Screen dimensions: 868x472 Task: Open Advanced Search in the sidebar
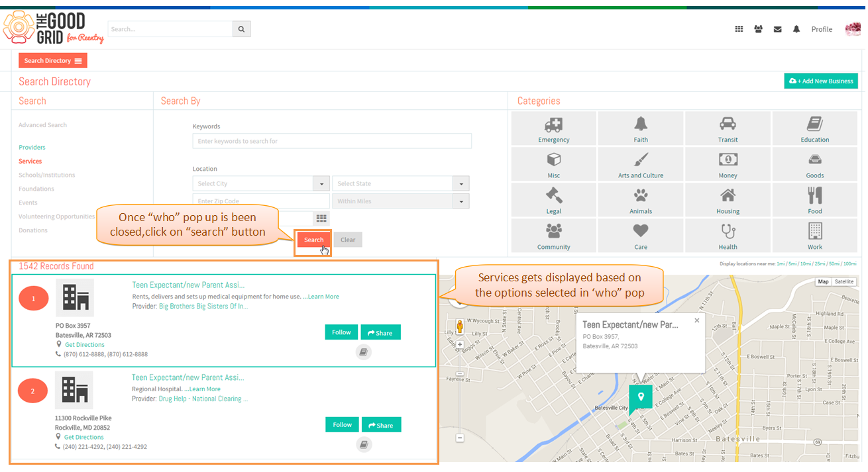[42, 125]
